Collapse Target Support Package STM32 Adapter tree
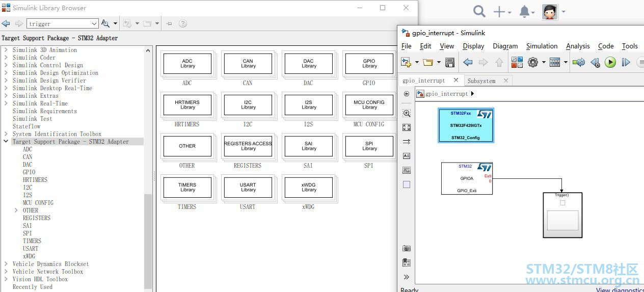This screenshot has height=292, width=644. 6,142
